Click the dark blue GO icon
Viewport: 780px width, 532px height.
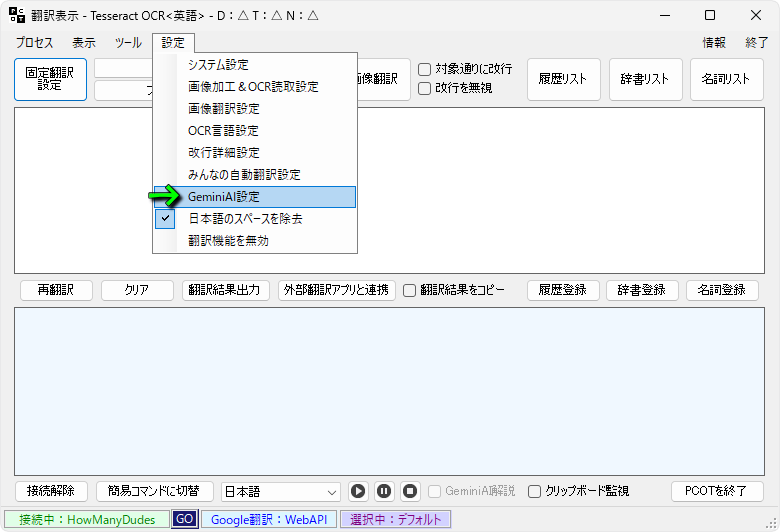coord(184,519)
